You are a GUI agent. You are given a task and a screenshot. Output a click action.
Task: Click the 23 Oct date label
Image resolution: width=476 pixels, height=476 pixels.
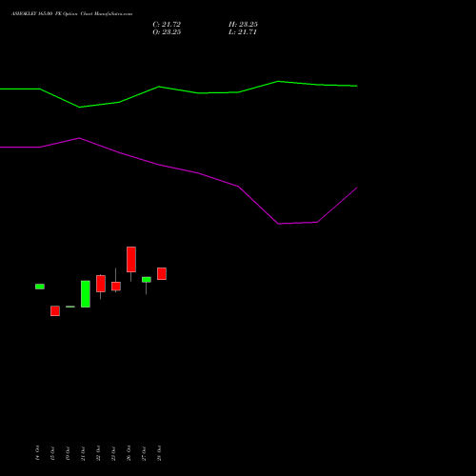[x=113, y=453]
